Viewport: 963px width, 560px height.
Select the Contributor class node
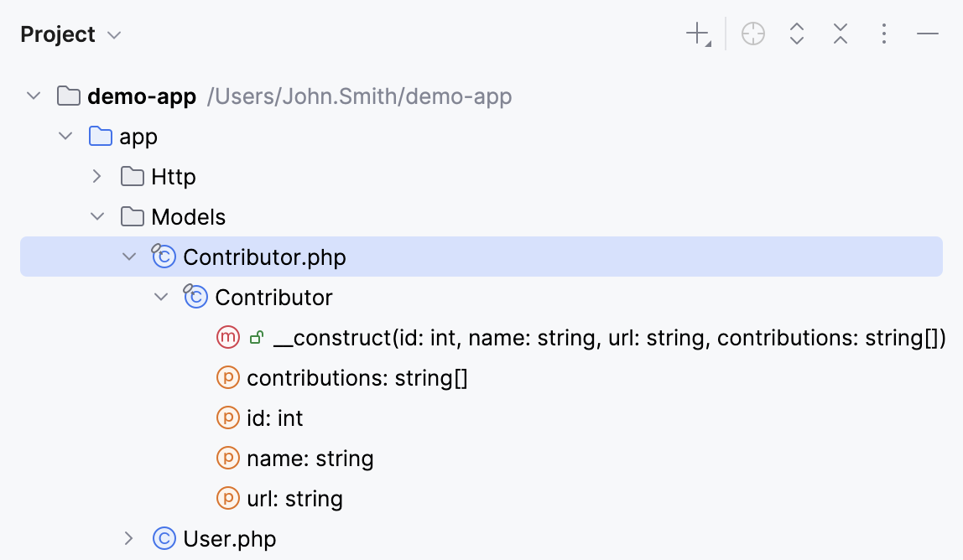tap(273, 297)
